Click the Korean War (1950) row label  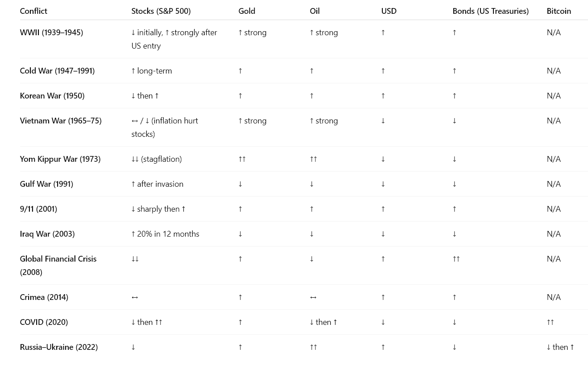(x=52, y=96)
